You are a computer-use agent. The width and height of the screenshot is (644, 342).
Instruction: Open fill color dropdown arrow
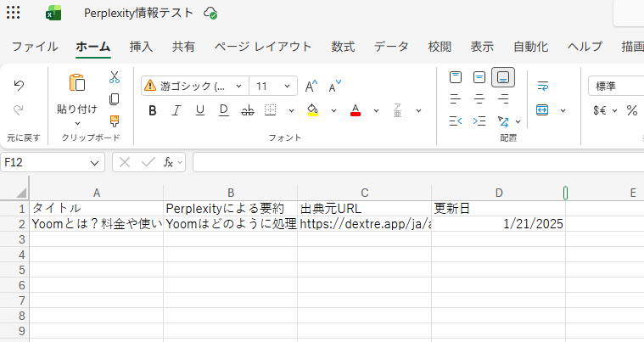(x=334, y=110)
